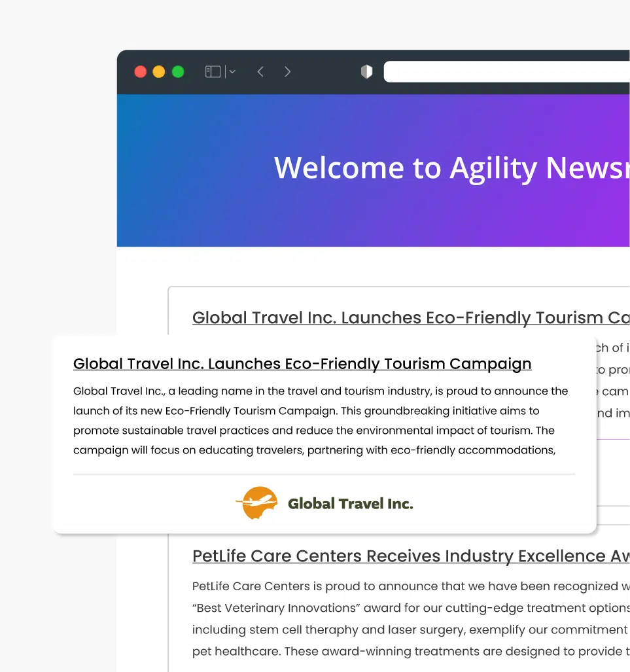This screenshot has height=672, width=630.
Task: Navigate back using the back arrow
Action: [x=260, y=71]
